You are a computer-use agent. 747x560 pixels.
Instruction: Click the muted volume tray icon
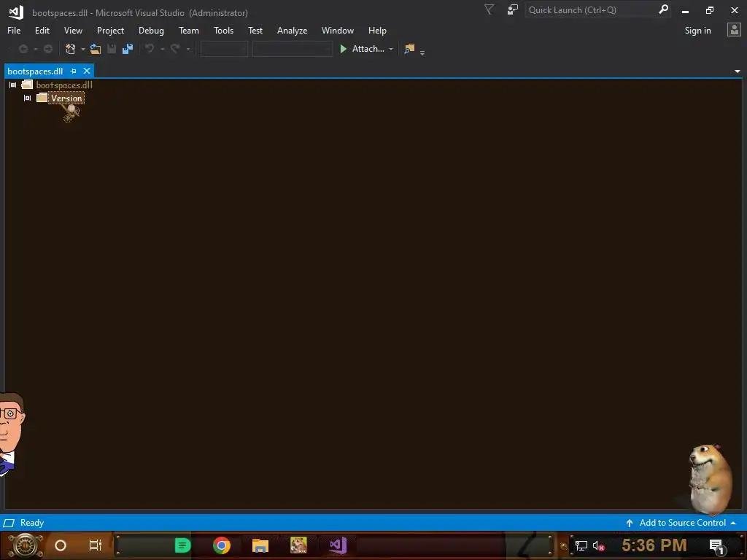point(598,546)
